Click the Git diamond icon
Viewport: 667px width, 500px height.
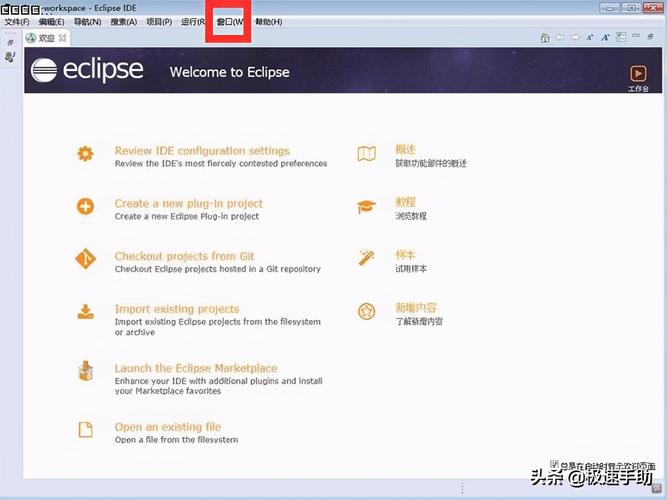point(86,259)
